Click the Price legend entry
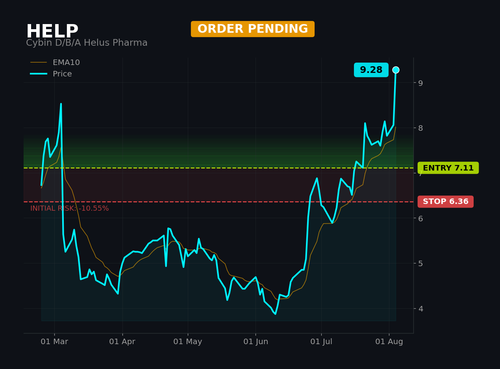 [x=51, y=74]
